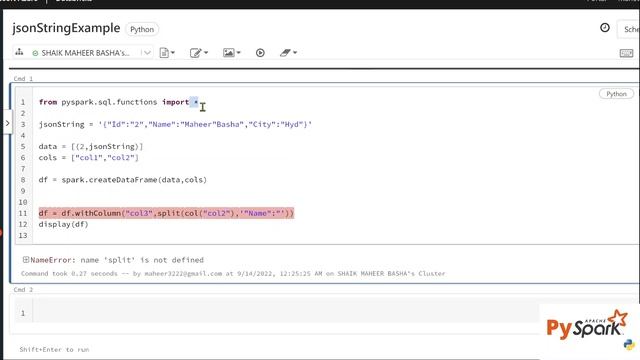The image size is (640, 360).
Task: Click the Schedule button
Action: [x=629, y=29]
